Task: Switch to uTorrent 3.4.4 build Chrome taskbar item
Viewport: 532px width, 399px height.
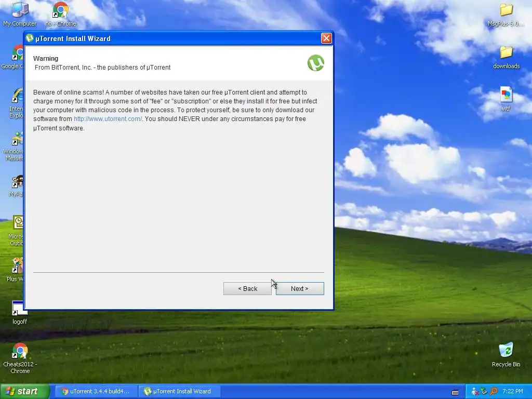Action: coord(96,391)
